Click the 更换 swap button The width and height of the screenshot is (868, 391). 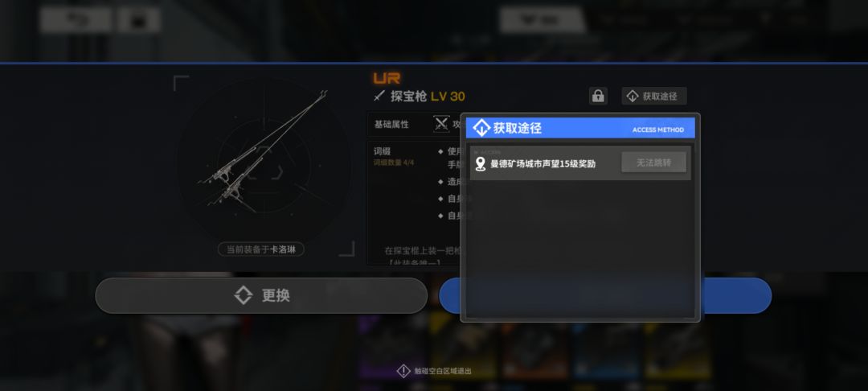point(261,295)
